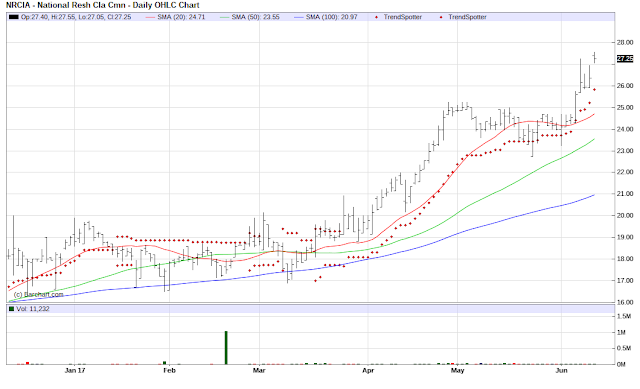Click the 26.00 price axis label

(x=625, y=86)
